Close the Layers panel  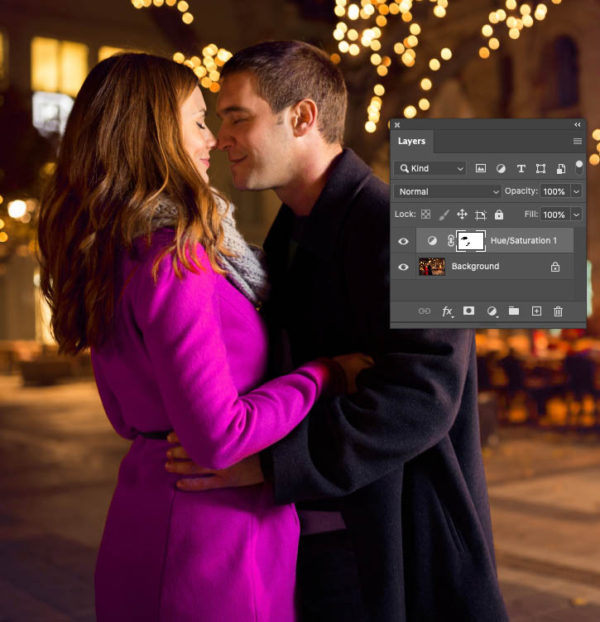click(x=397, y=125)
